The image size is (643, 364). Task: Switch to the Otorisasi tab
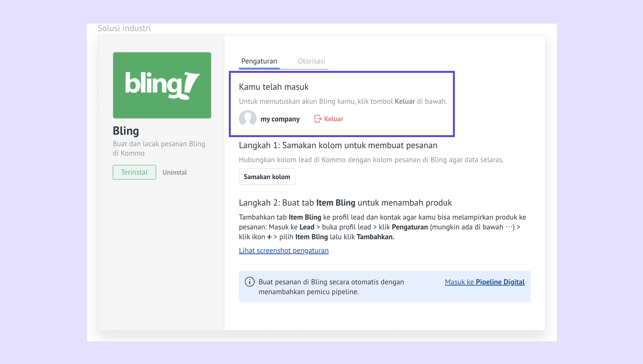[312, 61]
